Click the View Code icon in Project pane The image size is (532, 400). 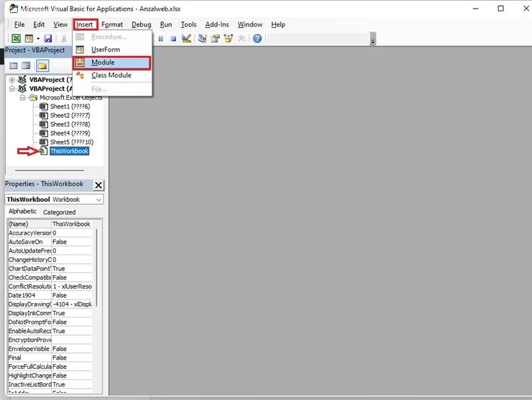tap(13, 66)
